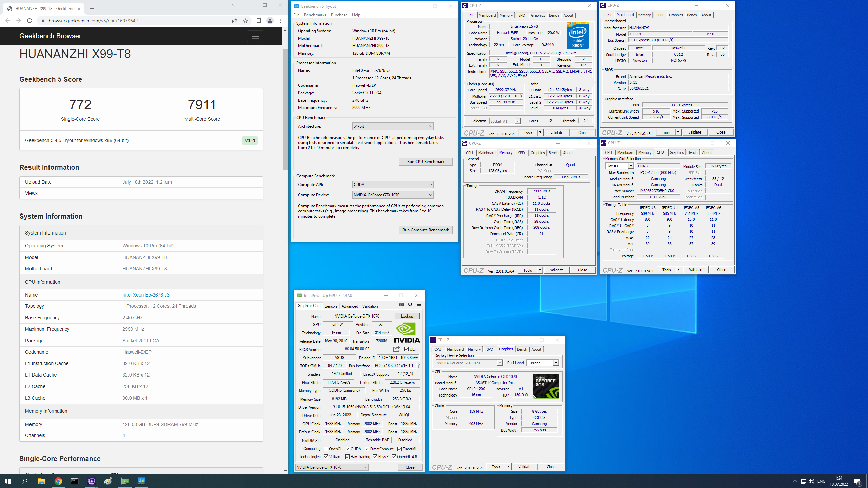This screenshot has height=488, width=868.
Task: Open the Perf Level Current dropdown in CPU-Z
Action: coord(542,363)
